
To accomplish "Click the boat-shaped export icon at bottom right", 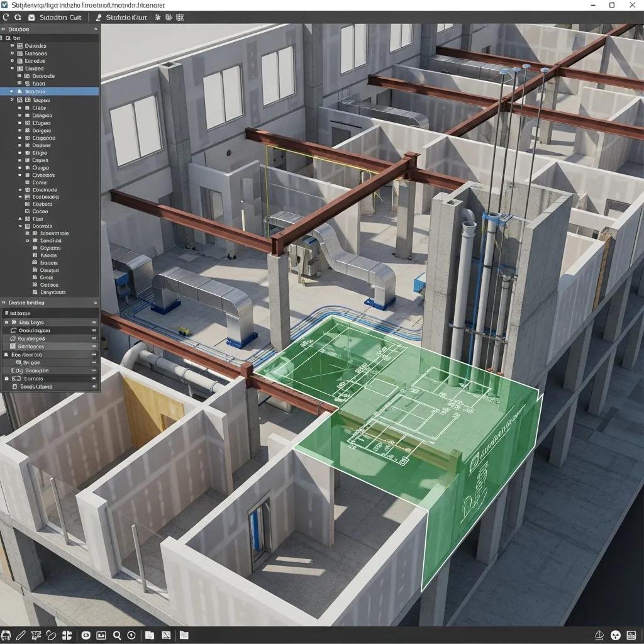I will pos(599,635).
